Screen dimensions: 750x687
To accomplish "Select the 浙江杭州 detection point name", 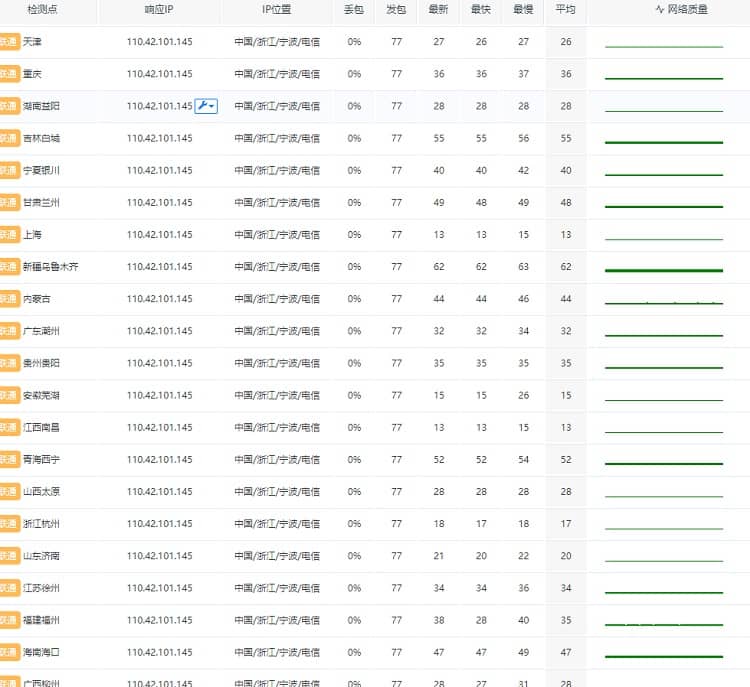I will (x=41, y=523).
